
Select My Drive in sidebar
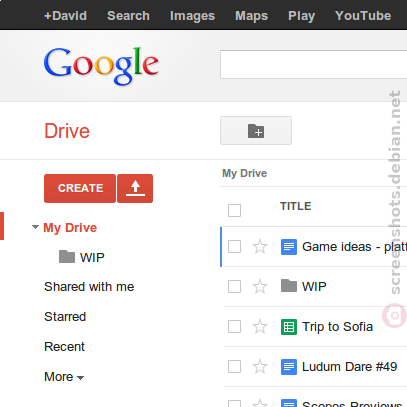pyautogui.click(x=70, y=228)
